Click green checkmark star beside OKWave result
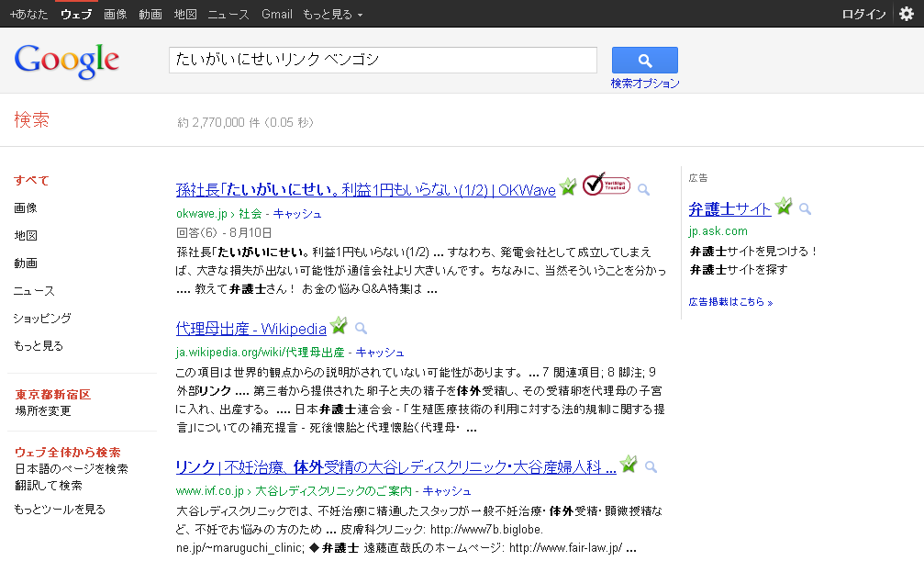The width and height of the screenshot is (924, 572). (x=569, y=187)
